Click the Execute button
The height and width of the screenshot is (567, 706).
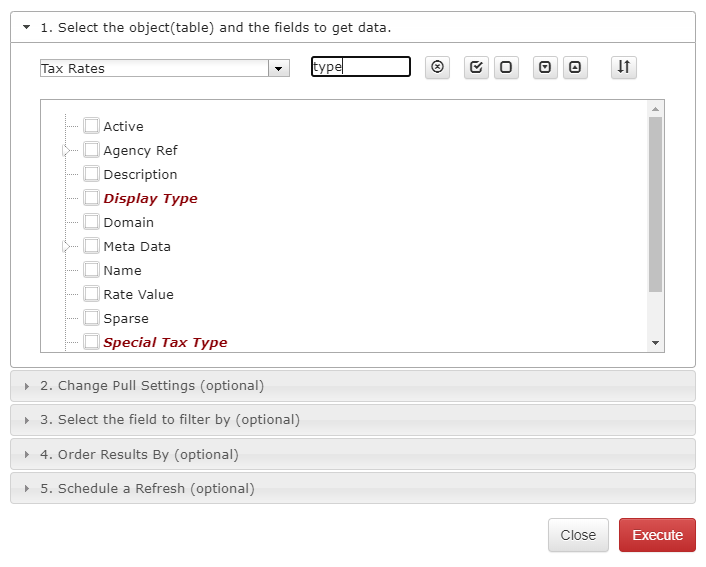click(x=657, y=535)
